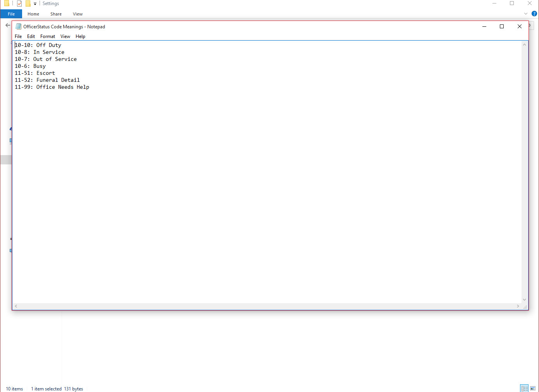Click the Properties checkmark icon in Quick Access Toolbar

pyautogui.click(x=19, y=3)
